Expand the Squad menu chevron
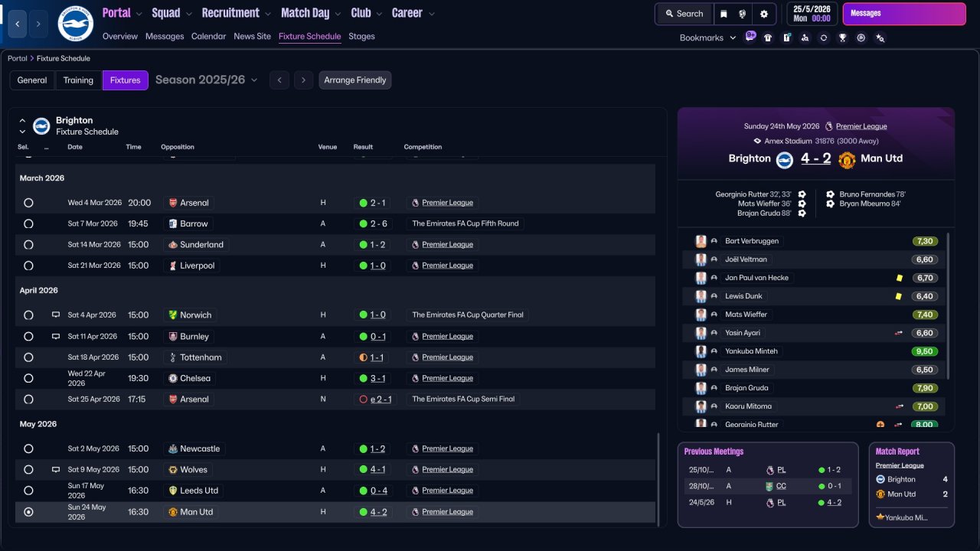The image size is (980, 551). pos(189,14)
